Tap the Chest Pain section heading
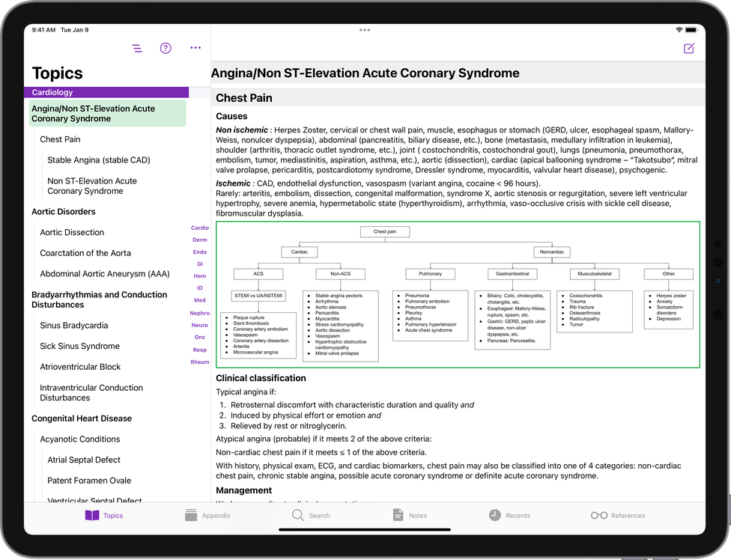This screenshot has width=731, height=560. click(x=244, y=98)
